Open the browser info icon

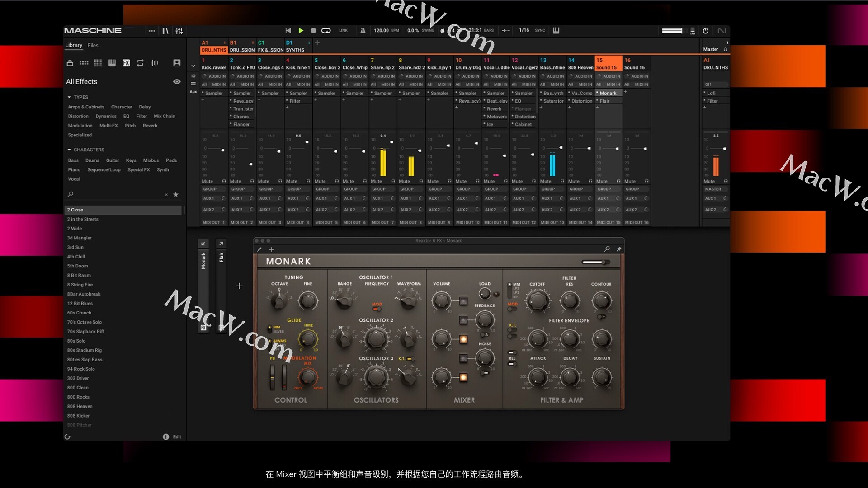166,436
